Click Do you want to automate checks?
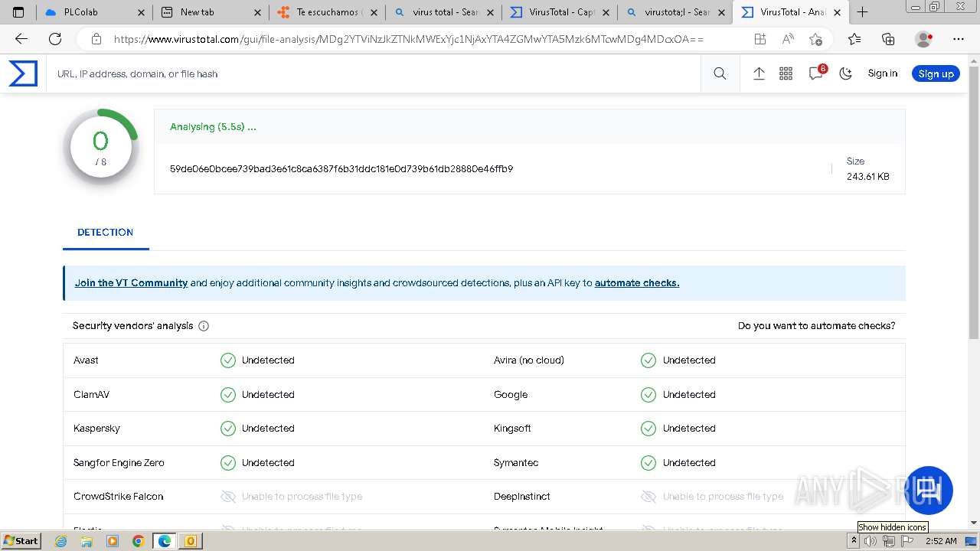Viewport: 980px width, 551px height. [816, 326]
